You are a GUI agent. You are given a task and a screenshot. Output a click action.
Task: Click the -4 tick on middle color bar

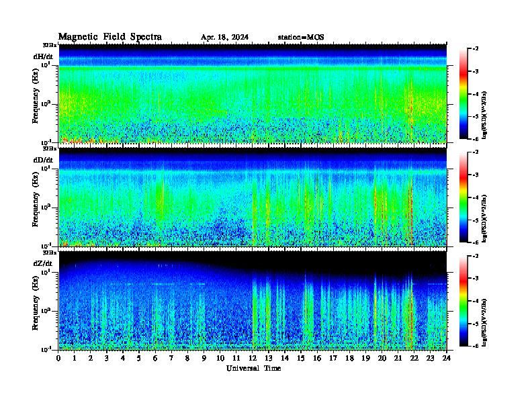point(475,197)
